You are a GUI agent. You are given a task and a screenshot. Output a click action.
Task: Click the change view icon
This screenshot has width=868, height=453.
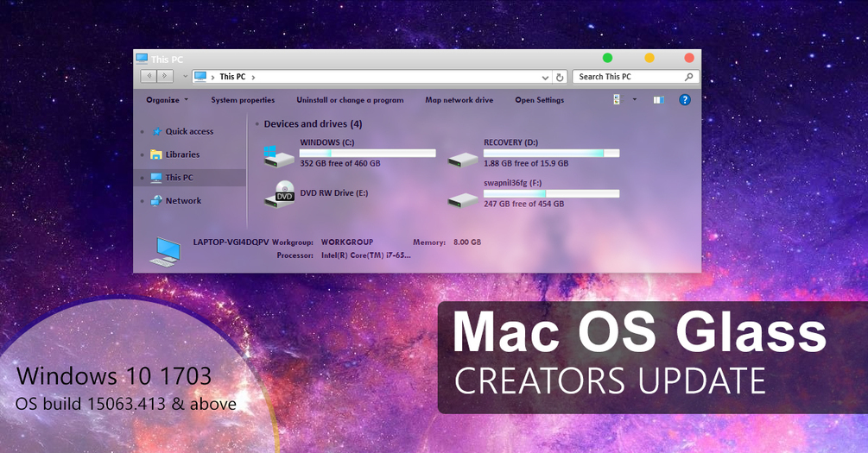(618, 99)
